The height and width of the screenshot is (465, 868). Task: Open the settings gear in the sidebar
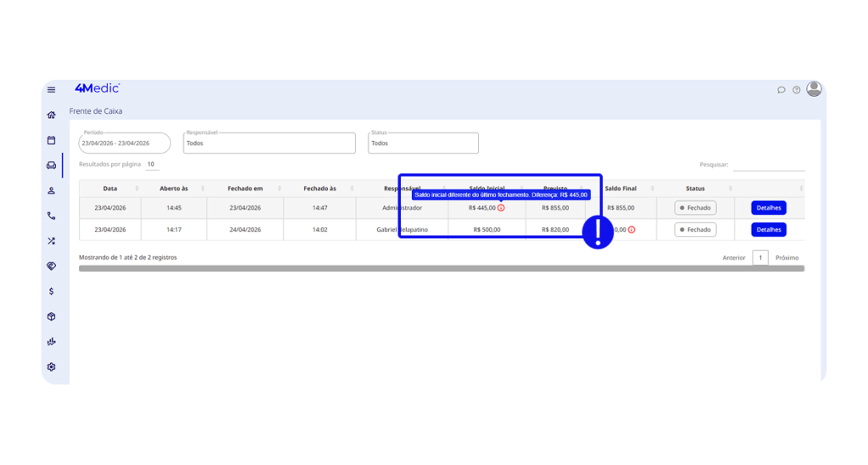52,367
